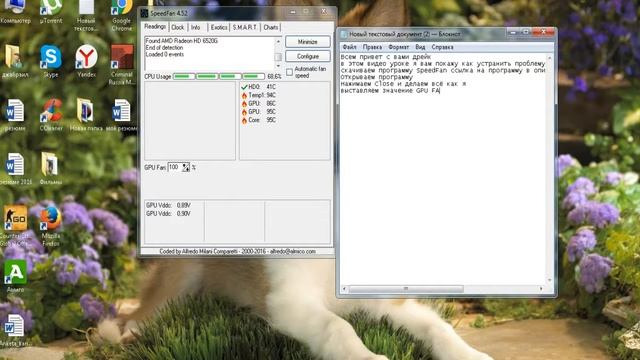The image size is (640, 360).
Task: Open the Вид menu in Notepad
Action: coord(420,47)
